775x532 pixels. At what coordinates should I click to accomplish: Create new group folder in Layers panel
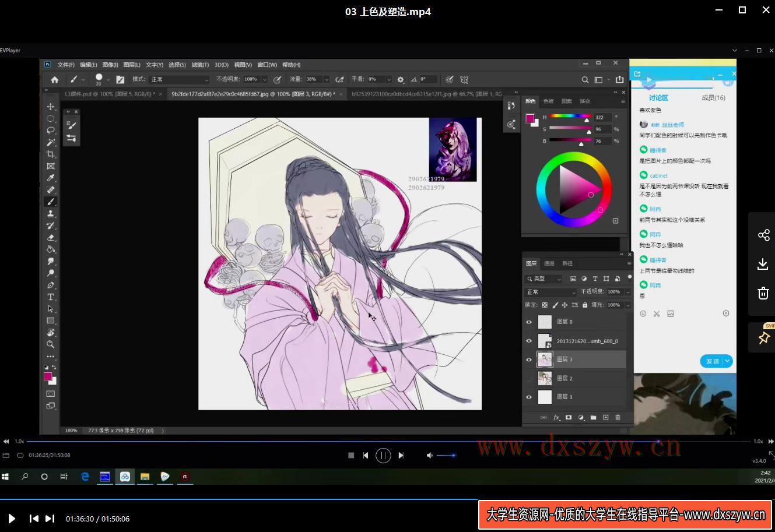[593, 417]
